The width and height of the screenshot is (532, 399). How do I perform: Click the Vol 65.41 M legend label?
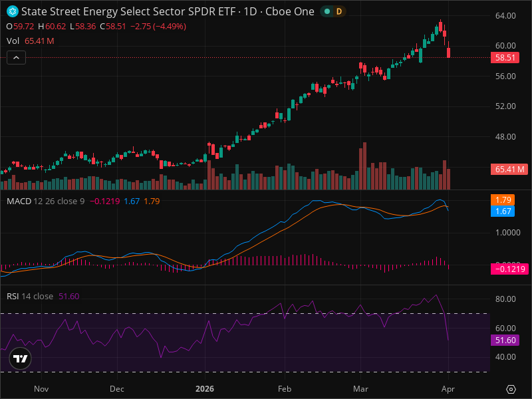click(x=30, y=41)
